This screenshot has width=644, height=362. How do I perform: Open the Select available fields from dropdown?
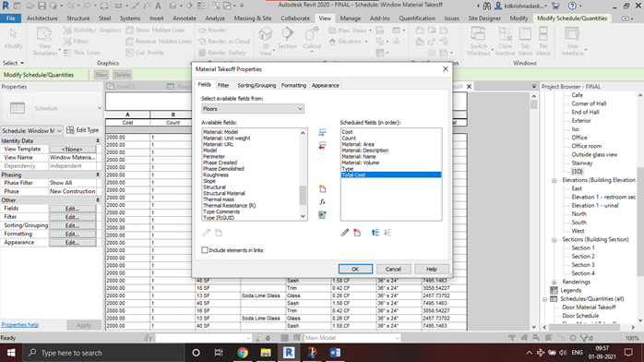pyautogui.click(x=253, y=109)
